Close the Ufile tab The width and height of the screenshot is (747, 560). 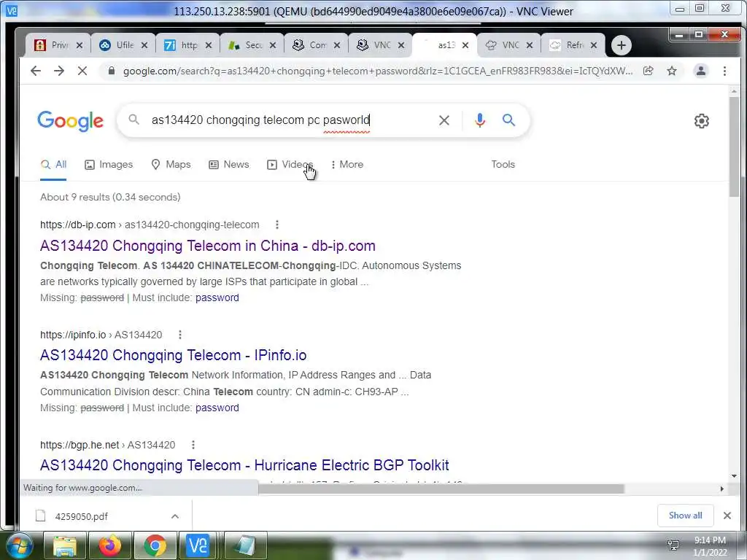[144, 45]
